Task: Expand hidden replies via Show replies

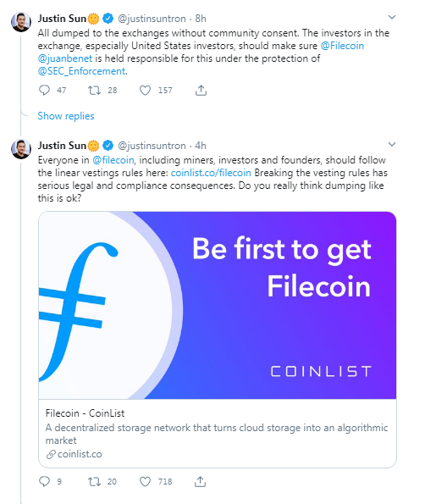Action: coord(66,116)
